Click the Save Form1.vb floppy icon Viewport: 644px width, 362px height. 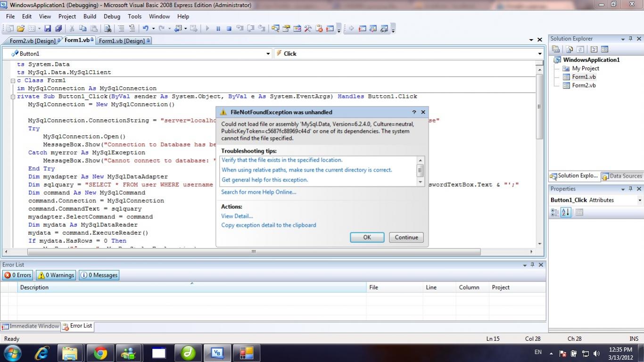(49, 29)
